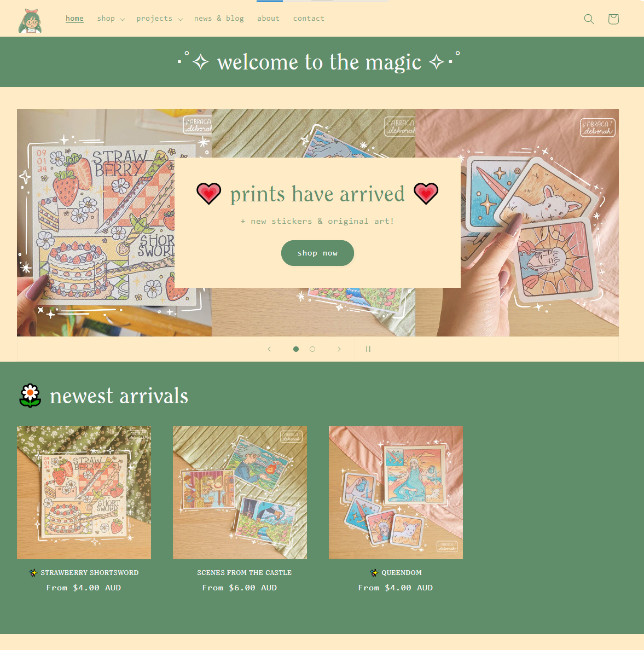Viewport: 644px width, 650px height.
Task: Open the home menu item
Action: tap(74, 19)
